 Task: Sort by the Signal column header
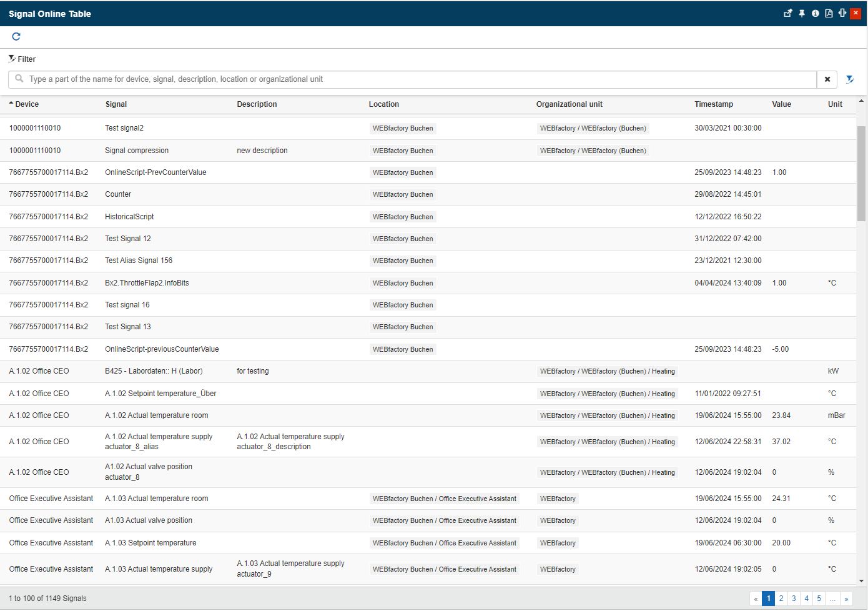coord(116,104)
